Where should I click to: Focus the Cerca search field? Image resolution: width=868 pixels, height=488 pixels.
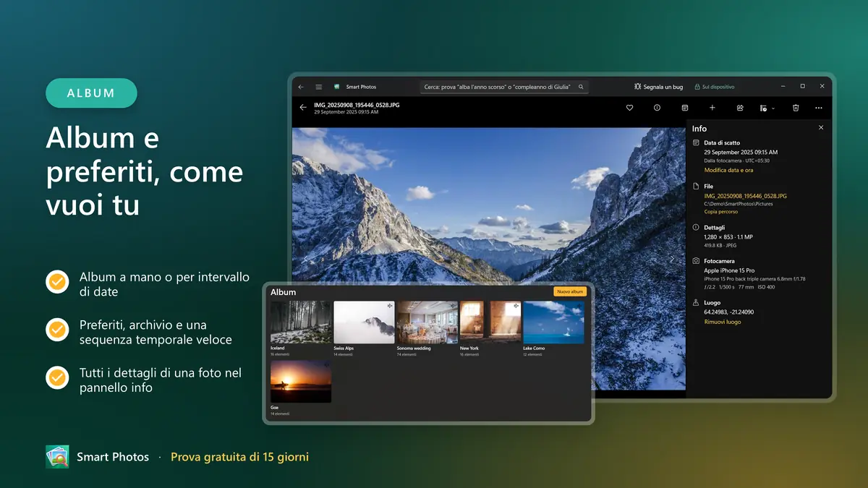click(504, 87)
